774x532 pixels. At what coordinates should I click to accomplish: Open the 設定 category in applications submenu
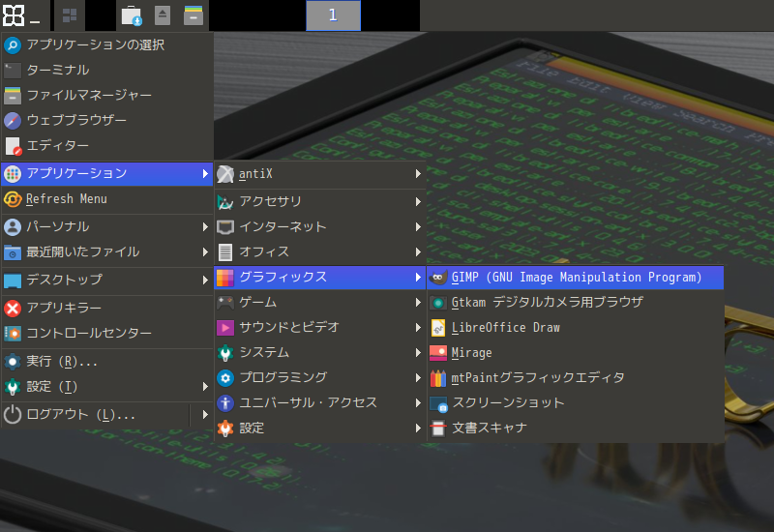coord(320,429)
